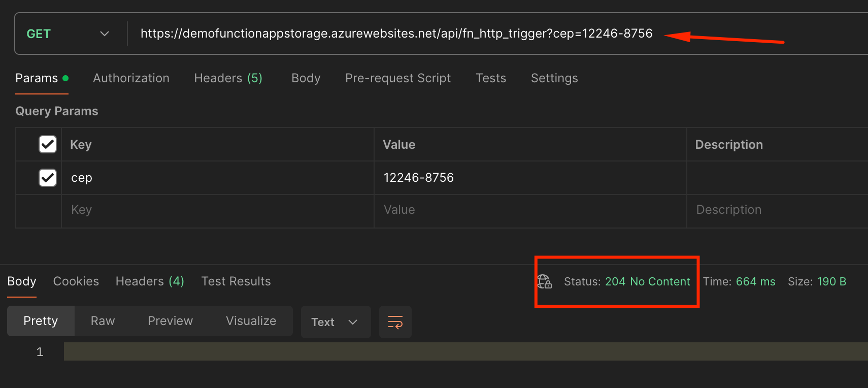Open the Text format dropdown
Viewport: 868px width, 388px height.
point(336,322)
